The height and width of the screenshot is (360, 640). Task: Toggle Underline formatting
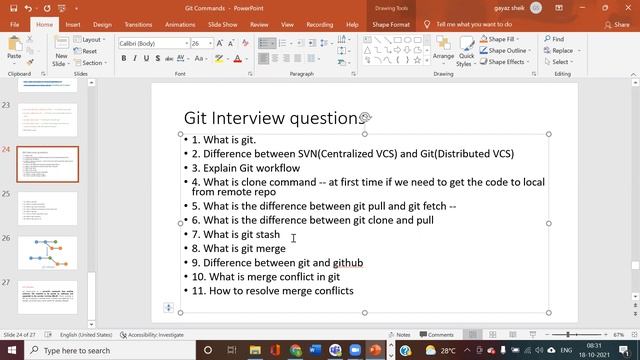point(146,59)
